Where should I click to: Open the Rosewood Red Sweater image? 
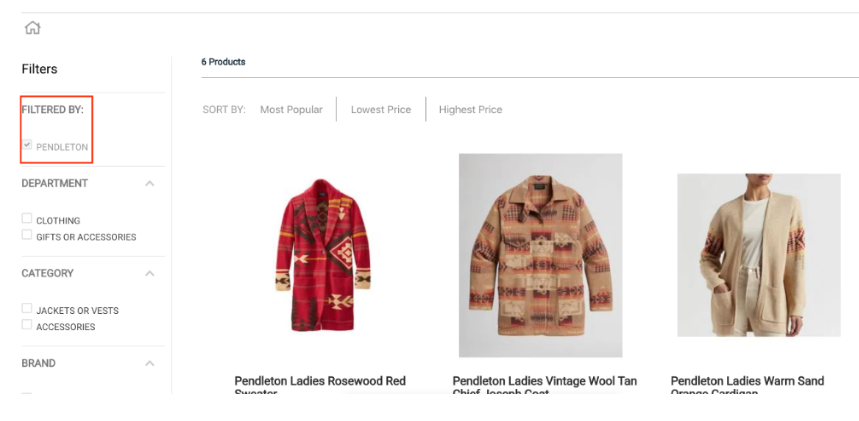(323, 255)
